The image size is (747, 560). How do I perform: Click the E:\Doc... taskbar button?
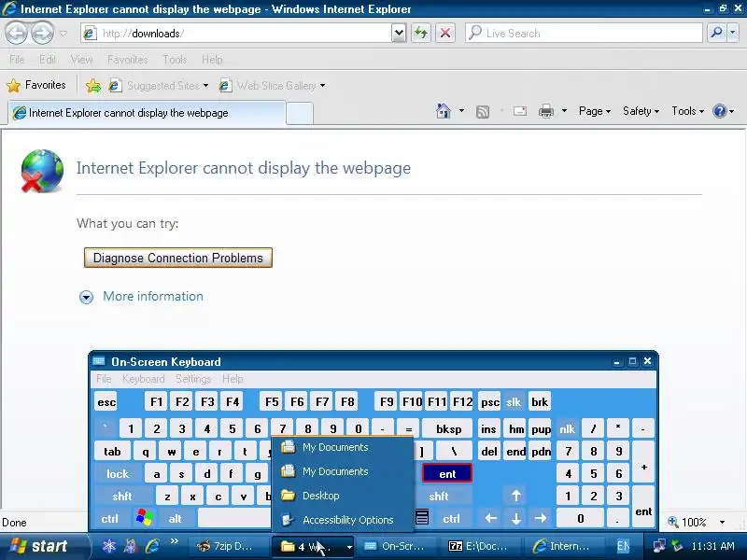pyautogui.click(x=482, y=546)
